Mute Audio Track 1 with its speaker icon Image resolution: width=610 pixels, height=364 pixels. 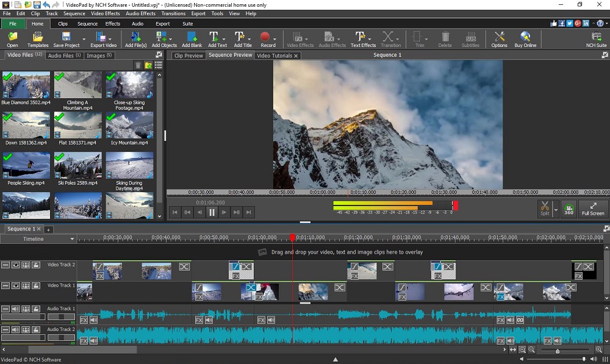(x=16, y=308)
